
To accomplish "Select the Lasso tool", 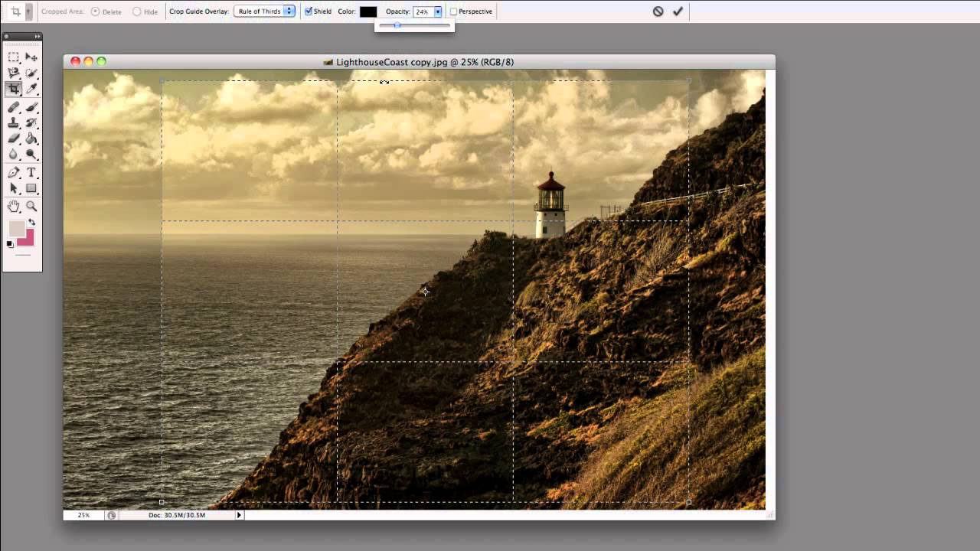I will coord(14,73).
